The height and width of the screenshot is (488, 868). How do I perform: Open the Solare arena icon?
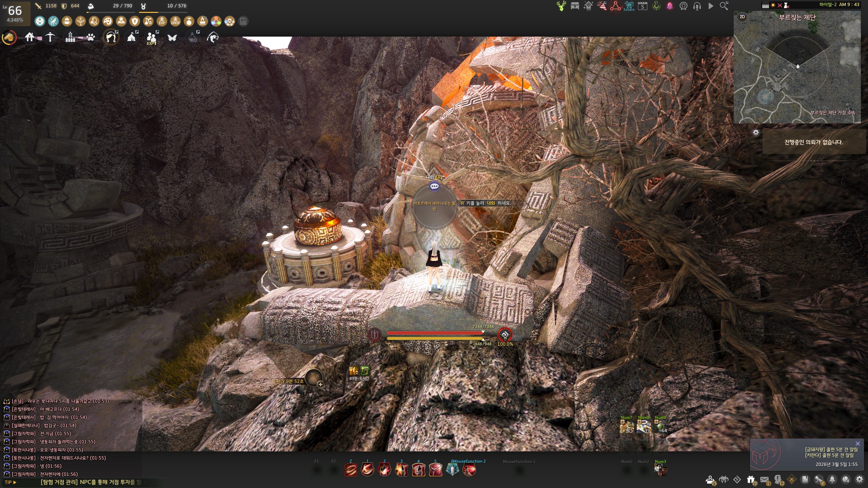coord(629,6)
